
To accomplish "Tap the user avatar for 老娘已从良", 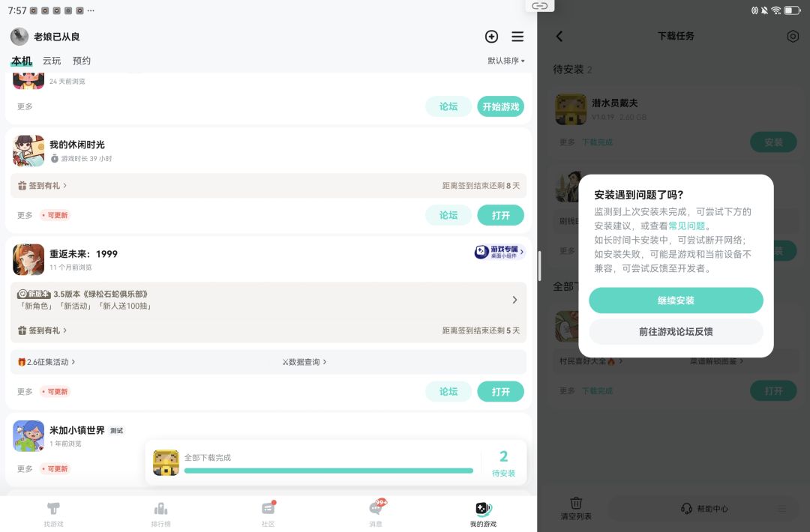I will tap(19, 37).
